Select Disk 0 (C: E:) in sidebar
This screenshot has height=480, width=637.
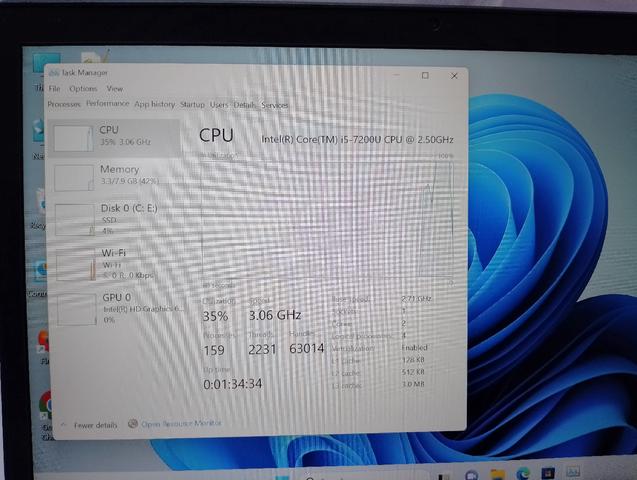click(x=115, y=219)
